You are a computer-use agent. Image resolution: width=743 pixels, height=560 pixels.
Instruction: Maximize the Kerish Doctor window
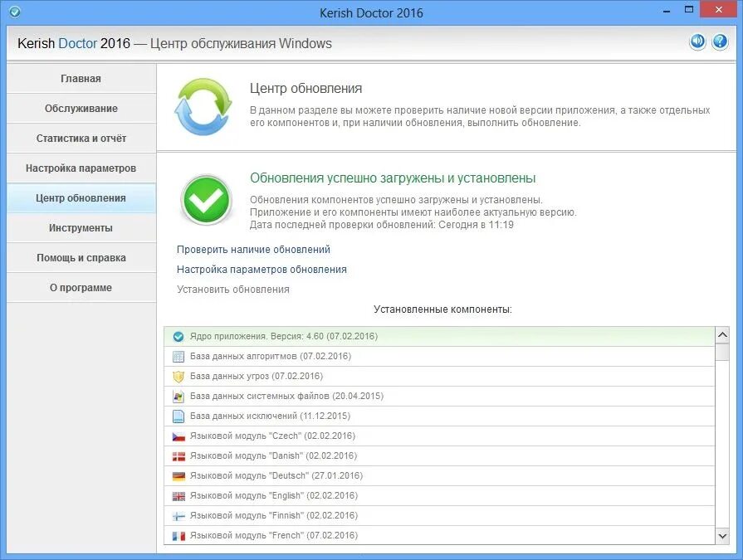(x=689, y=9)
